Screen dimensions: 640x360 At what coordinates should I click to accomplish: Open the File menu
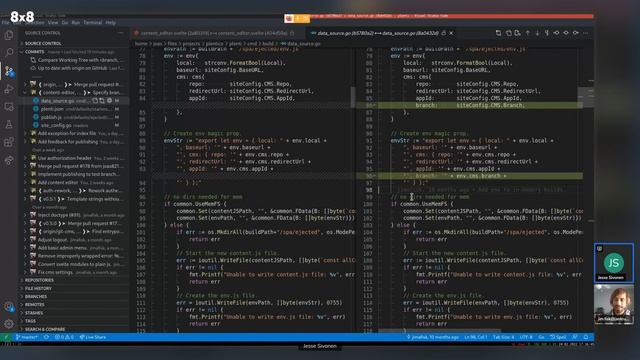(5, 23)
